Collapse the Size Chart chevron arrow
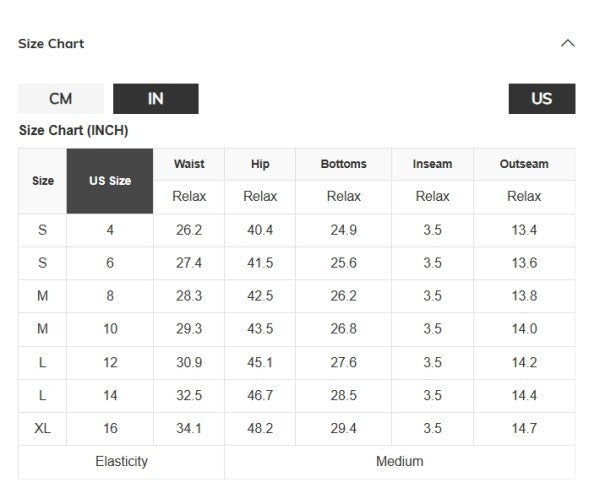 tap(568, 43)
